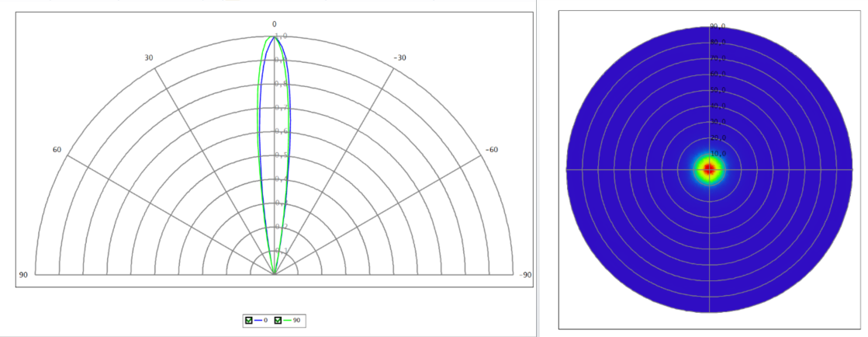Click the 10,0 ring label on heatmap
Viewport: 868px width, 337px height.
[718, 153]
